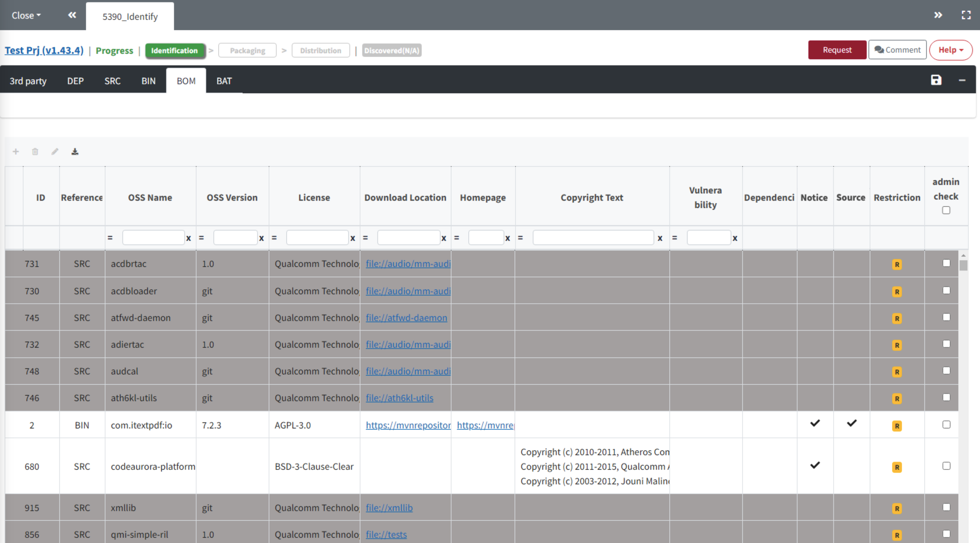Open file://atfwd-daemon download link
The width and height of the screenshot is (980, 543).
[x=406, y=318]
